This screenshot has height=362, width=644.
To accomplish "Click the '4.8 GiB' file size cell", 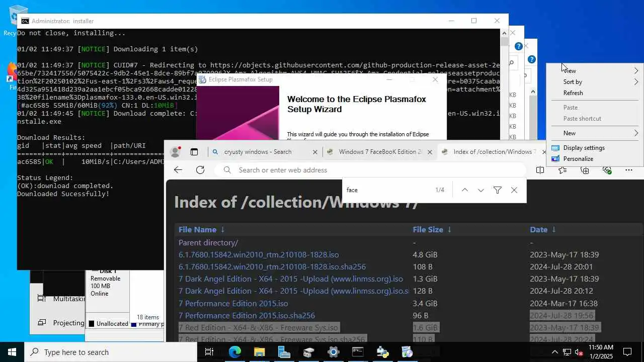I will pos(425,255).
